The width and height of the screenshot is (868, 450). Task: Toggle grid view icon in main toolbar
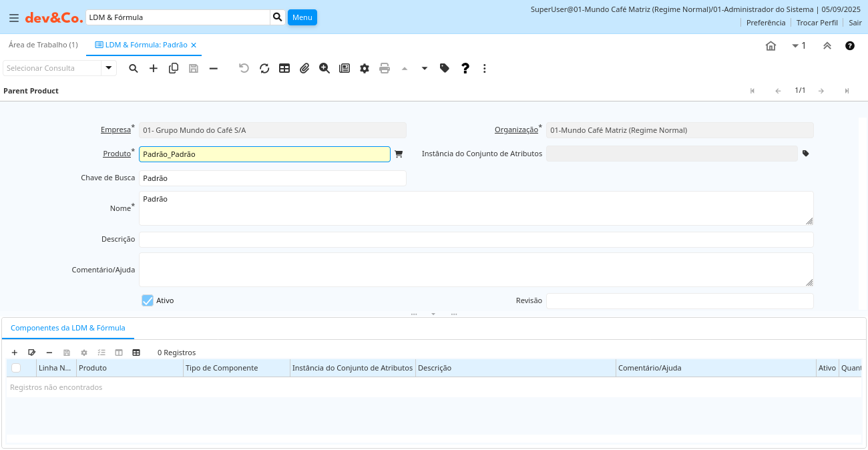[x=284, y=68]
